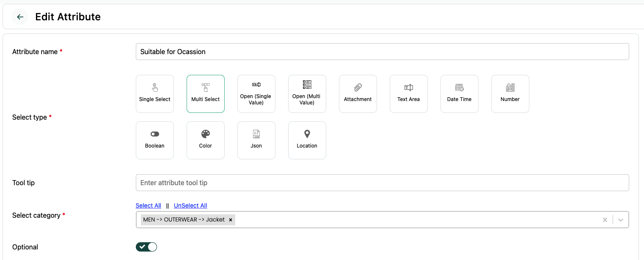Viewport: 644px width, 260px height.
Task: Select the Color attribute type
Action: coord(205,140)
